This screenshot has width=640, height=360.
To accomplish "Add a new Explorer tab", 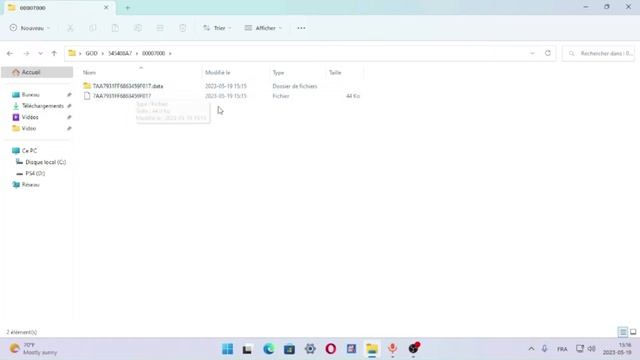I will pos(127,7).
